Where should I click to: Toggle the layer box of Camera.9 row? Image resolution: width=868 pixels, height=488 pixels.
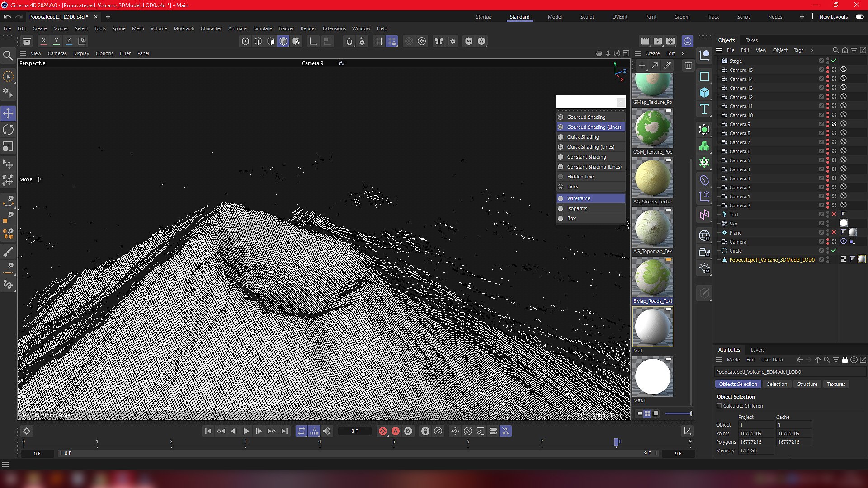coord(821,124)
